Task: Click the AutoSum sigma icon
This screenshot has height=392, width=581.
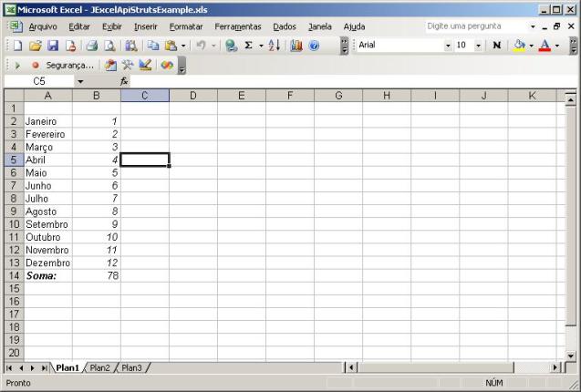Action: 248,45
